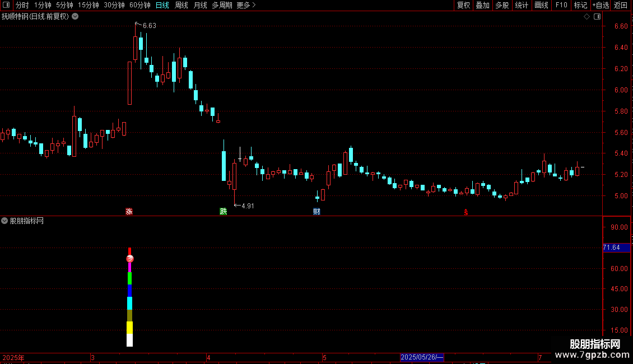Click the 4.91 low price label
The width and height of the screenshot is (633, 364).
pyautogui.click(x=248, y=206)
